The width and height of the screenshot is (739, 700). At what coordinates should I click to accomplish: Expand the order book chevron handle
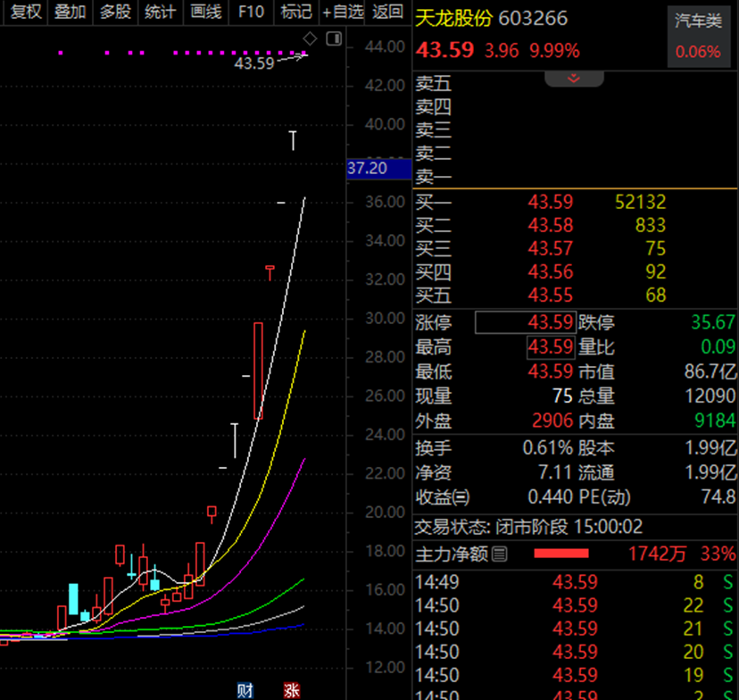click(574, 79)
